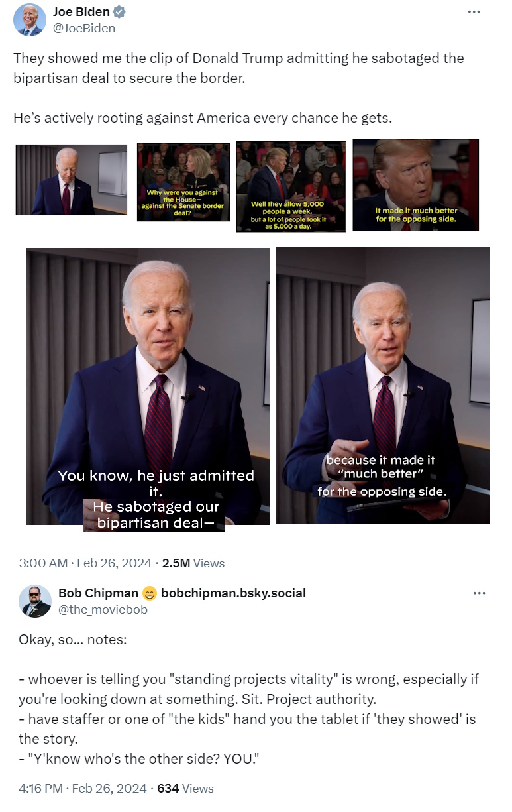Click the 3:00 AM · Feb 26, 2024 timestamp
This screenshot has height=812, width=512.
[x=86, y=563]
